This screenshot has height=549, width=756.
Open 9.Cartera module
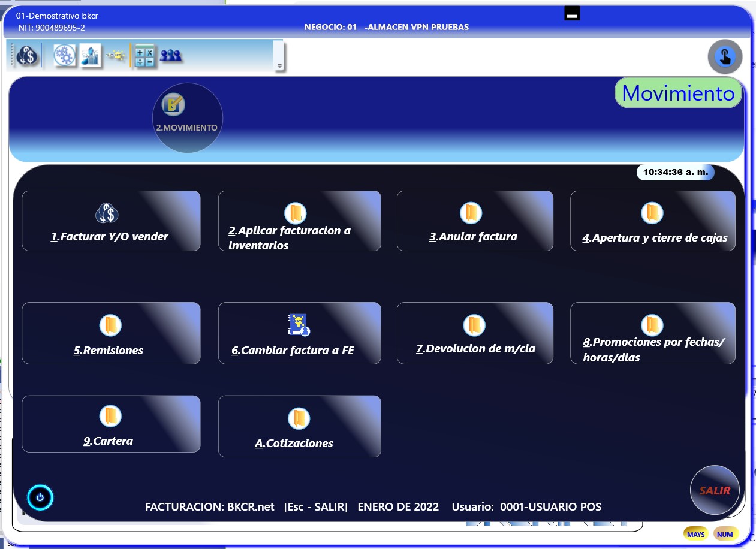[111, 424]
